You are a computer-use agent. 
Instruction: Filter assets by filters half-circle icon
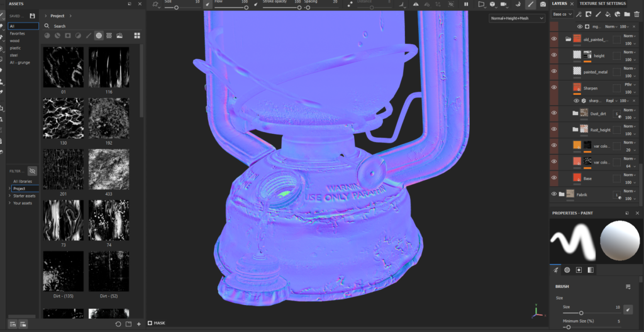[78, 35]
